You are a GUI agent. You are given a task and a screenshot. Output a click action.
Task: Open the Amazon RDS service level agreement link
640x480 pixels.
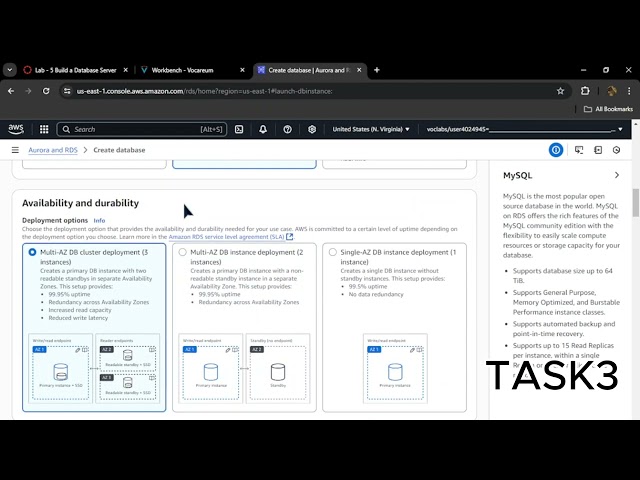(231, 237)
